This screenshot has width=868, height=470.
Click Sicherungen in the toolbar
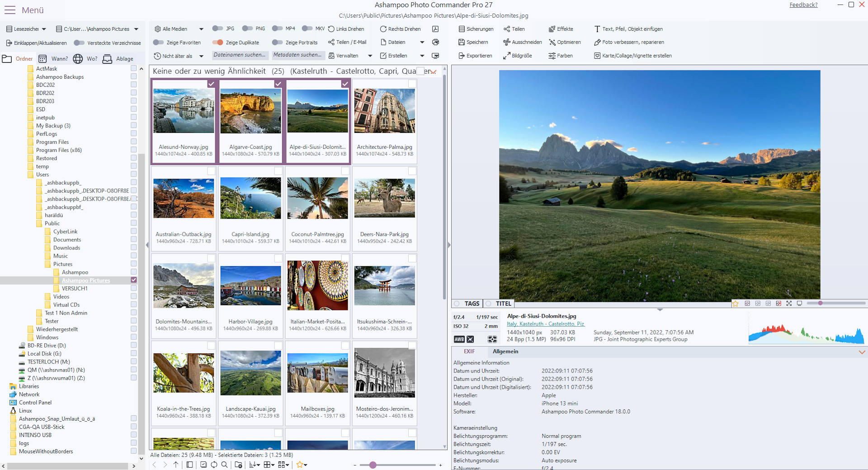click(476, 29)
